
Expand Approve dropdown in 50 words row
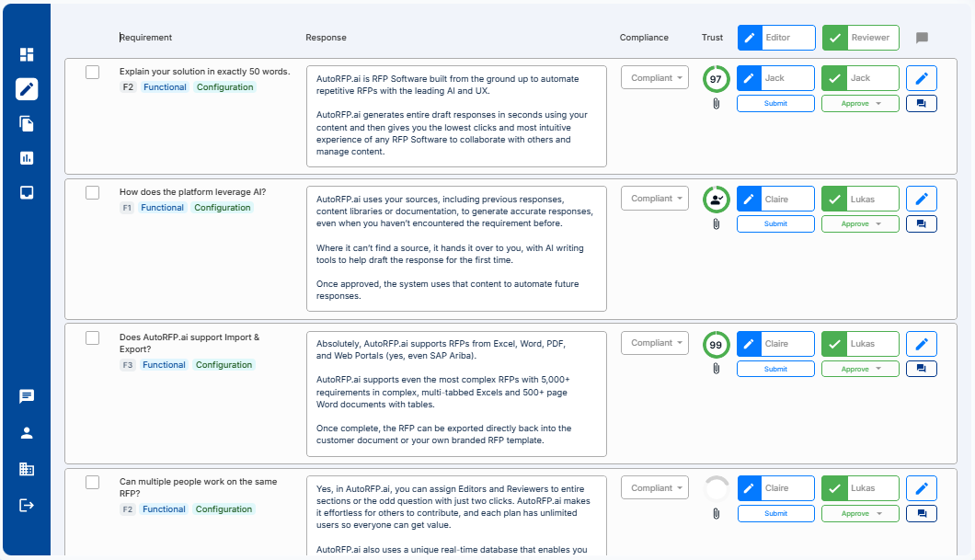tap(861, 104)
